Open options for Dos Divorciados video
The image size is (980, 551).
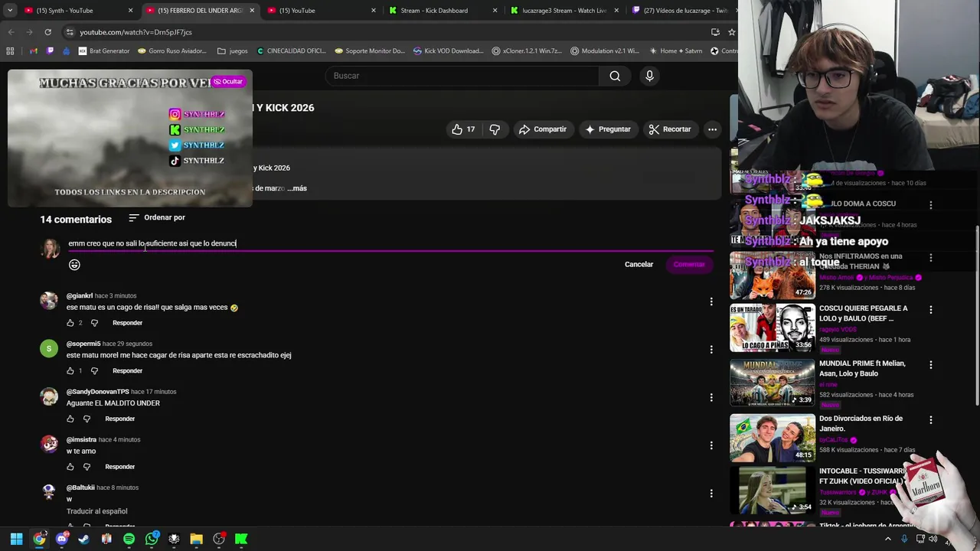pos(931,420)
